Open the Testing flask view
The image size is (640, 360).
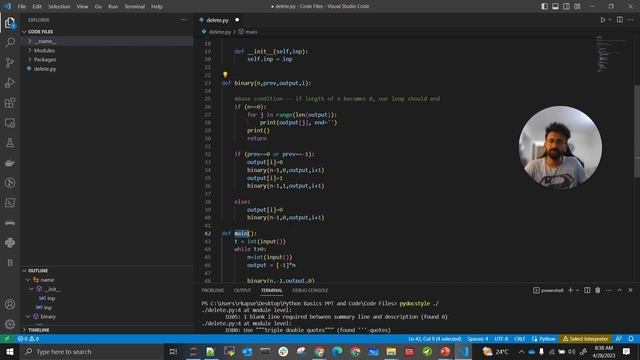10,142
